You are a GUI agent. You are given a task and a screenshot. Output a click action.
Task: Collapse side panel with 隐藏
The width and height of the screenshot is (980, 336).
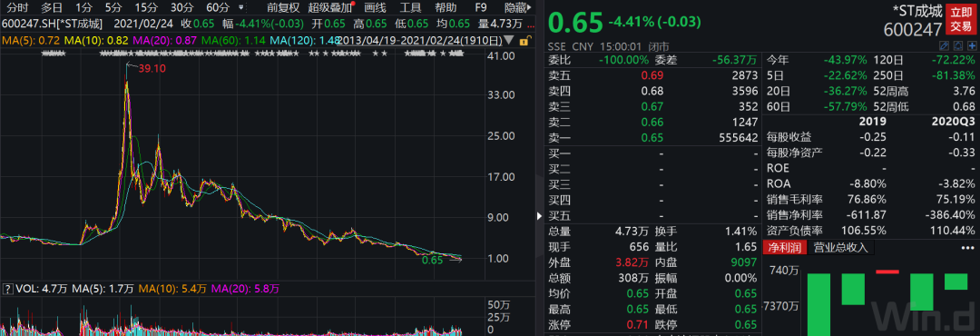point(518,8)
